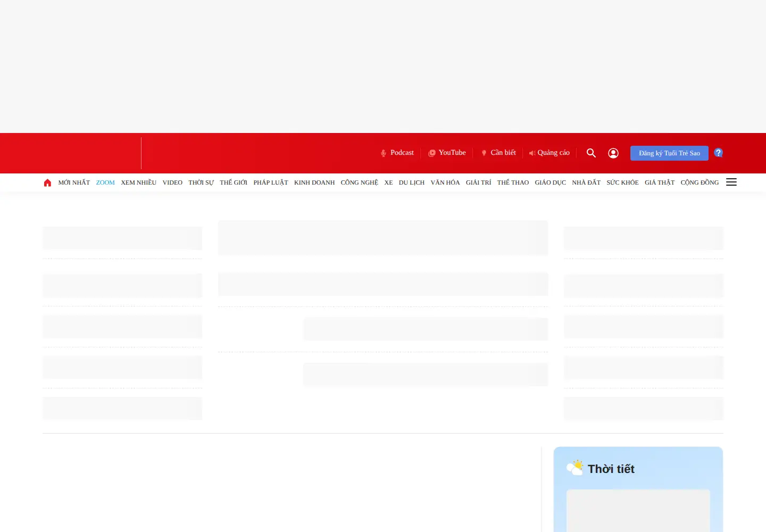Screen dimensions: 766x532
Task: Open the ZOOM section
Action: (x=105, y=182)
